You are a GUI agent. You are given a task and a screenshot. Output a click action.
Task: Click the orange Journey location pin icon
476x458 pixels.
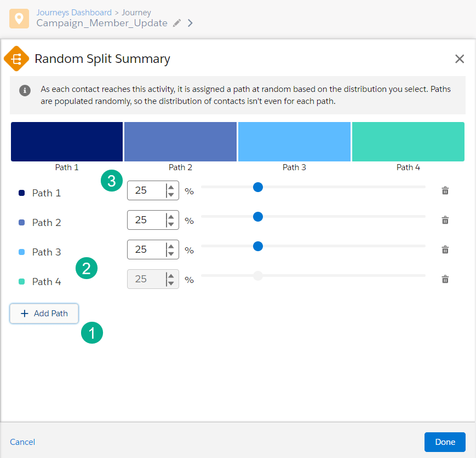point(19,18)
